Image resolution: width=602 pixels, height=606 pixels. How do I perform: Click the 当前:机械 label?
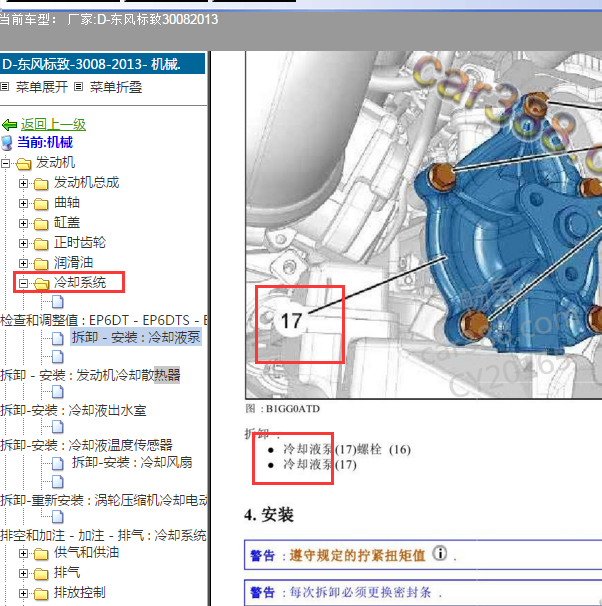click(45, 142)
